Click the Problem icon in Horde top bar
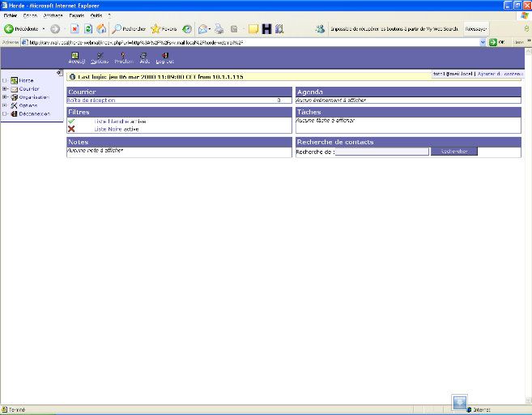 122,55
